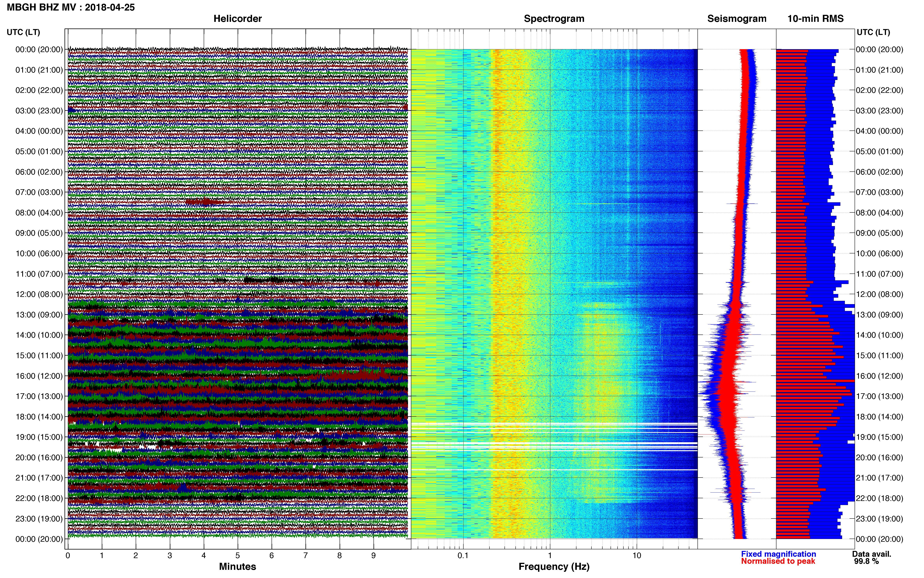Viewport: 924px width, 578px height.
Task: Click '06:00 (02:00)' beside the 10-min RMS panel
Action: [879, 172]
